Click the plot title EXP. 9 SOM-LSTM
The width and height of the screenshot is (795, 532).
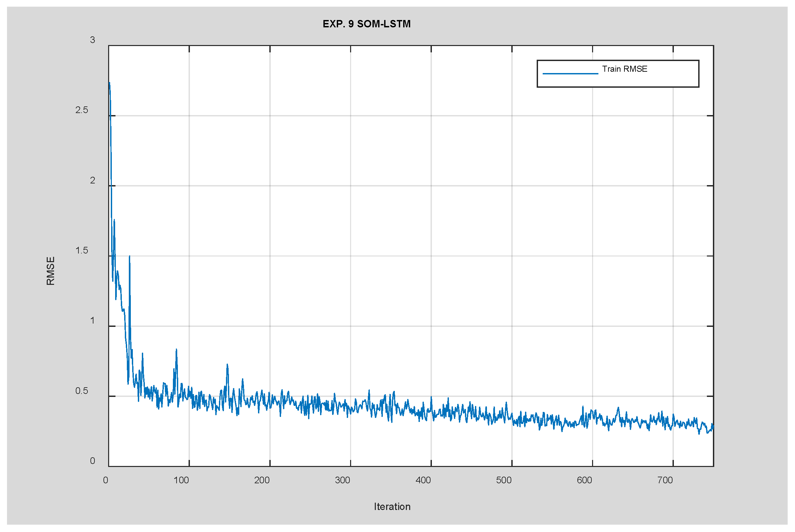pos(366,24)
